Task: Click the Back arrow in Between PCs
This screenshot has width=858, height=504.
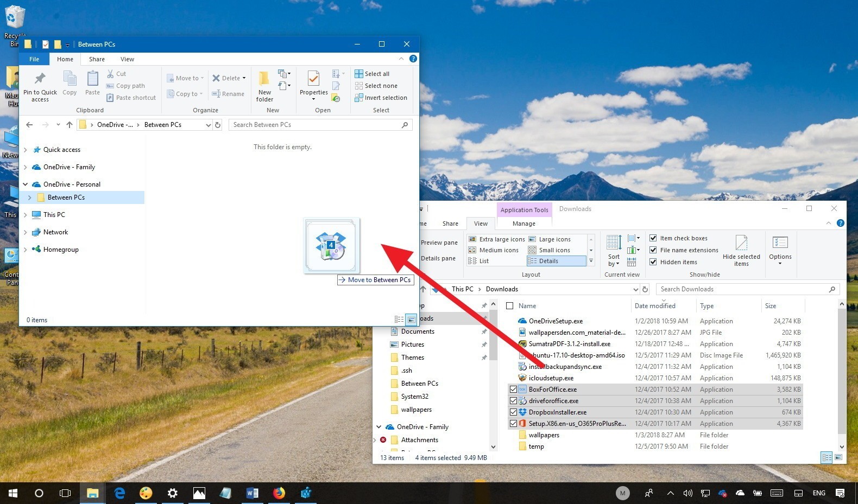Action: [29, 125]
